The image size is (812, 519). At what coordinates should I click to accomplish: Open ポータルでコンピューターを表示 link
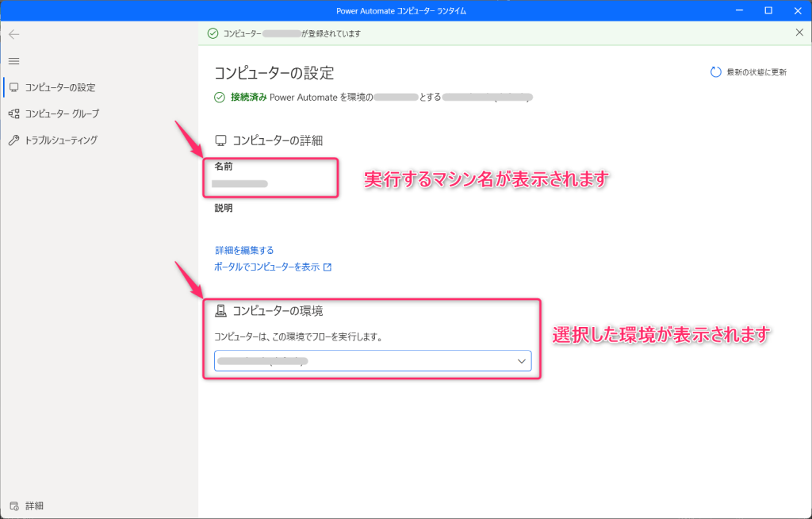pos(267,267)
